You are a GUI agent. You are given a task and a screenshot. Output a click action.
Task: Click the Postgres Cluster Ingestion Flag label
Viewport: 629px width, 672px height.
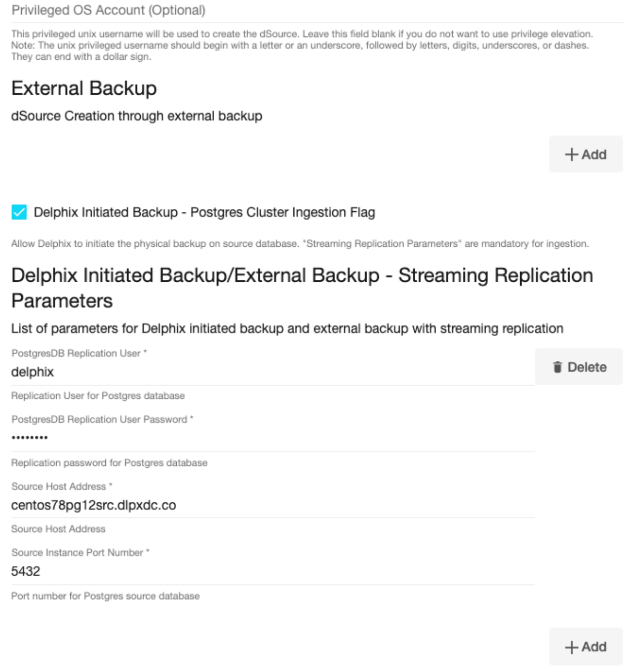204,212
